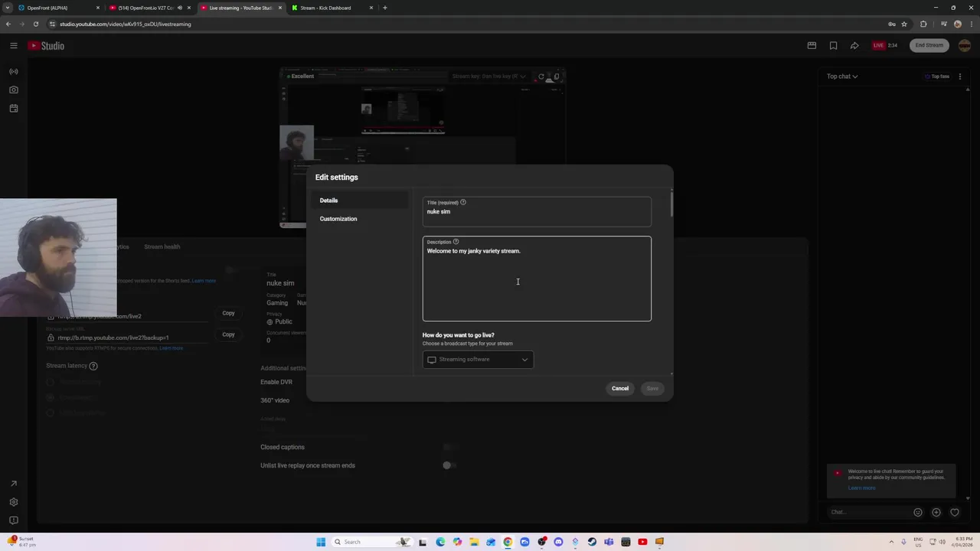Open the Manage calendar icon in sidebar

pyautogui.click(x=14, y=108)
